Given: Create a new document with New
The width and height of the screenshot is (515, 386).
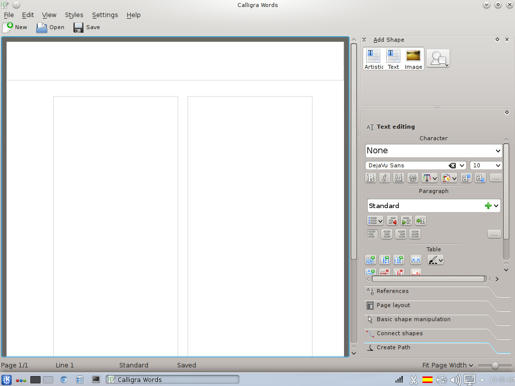Looking at the screenshot, I should (x=16, y=27).
